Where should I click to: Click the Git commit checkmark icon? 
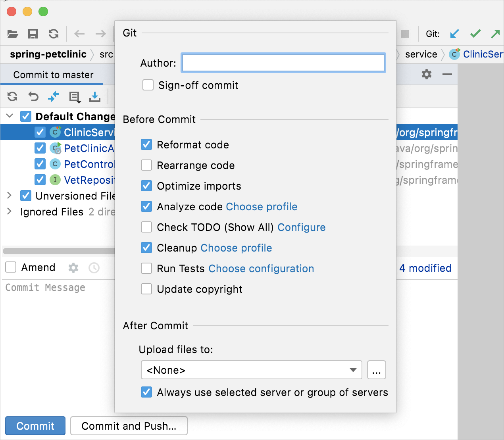tap(475, 34)
